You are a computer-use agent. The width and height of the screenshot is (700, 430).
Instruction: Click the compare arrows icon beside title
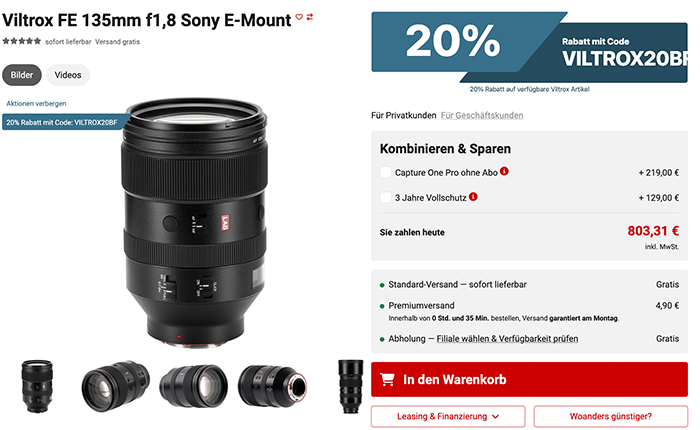click(310, 17)
